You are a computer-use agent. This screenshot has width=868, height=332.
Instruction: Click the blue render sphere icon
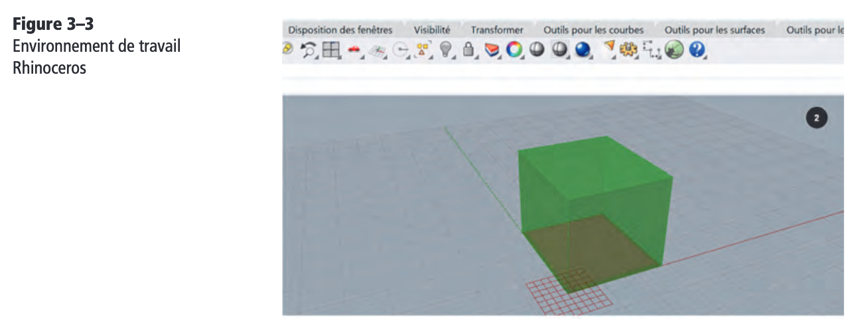[583, 50]
